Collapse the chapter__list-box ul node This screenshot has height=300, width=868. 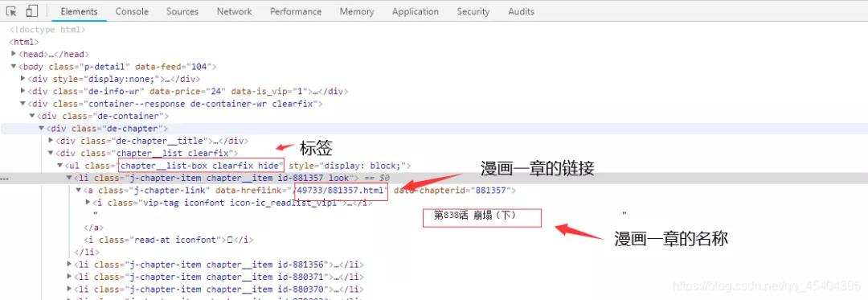coord(59,166)
